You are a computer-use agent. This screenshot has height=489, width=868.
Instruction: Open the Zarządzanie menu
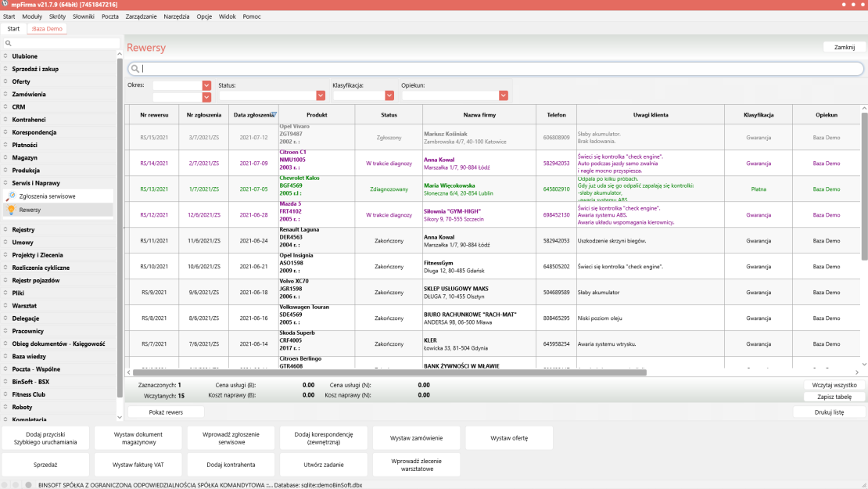click(x=142, y=16)
